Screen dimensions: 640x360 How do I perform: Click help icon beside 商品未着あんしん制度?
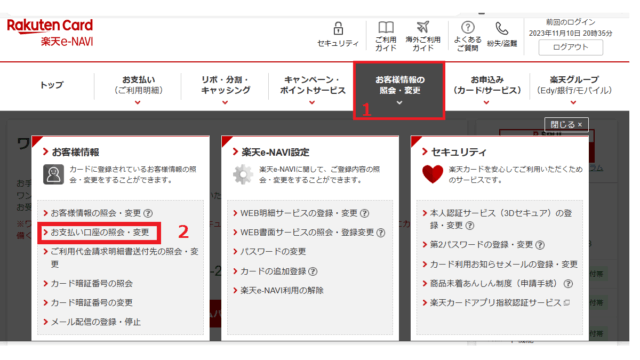[x=568, y=284]
